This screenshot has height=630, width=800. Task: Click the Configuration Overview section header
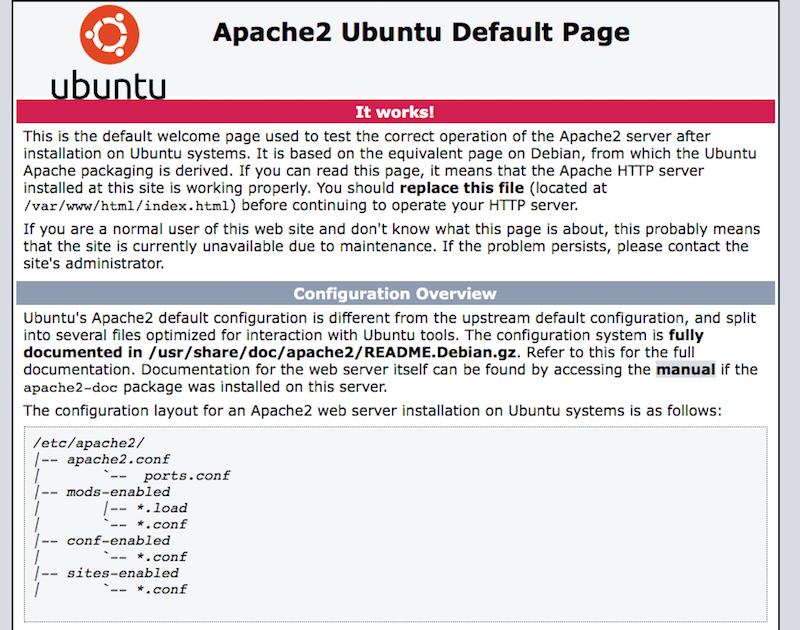pos(395,293)
